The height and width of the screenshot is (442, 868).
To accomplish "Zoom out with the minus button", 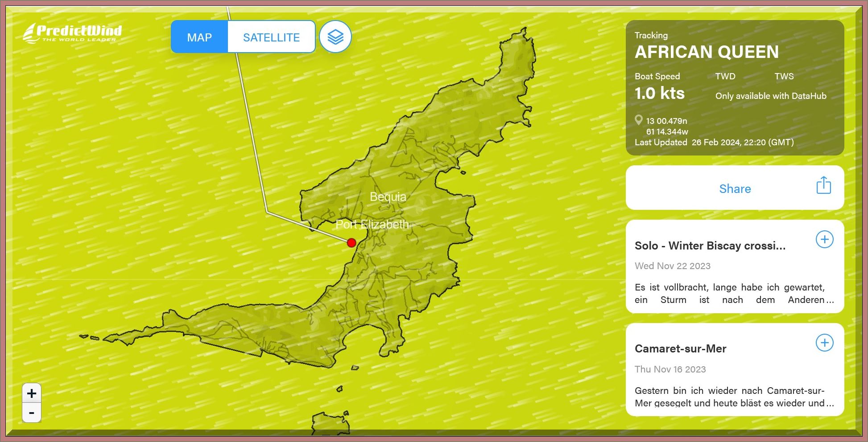I will [32, 413].
